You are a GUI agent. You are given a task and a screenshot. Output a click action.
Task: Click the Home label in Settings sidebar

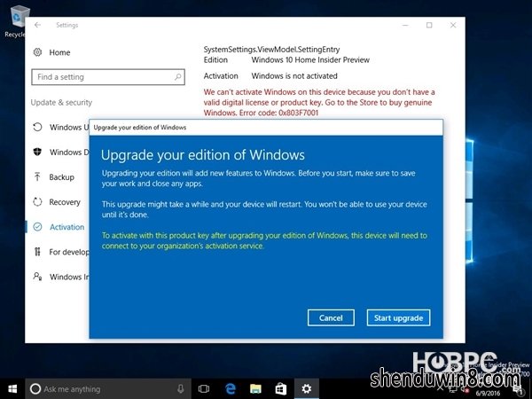(59, 52)
